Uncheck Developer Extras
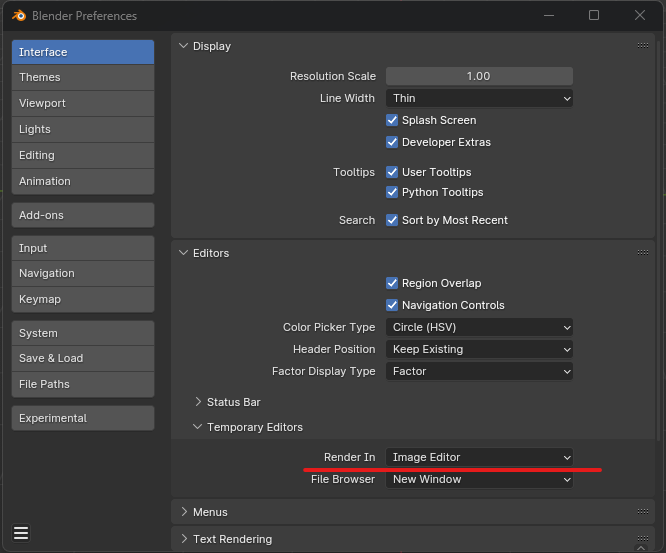Viewport: 666px width, 553px height. pos(392,142)
